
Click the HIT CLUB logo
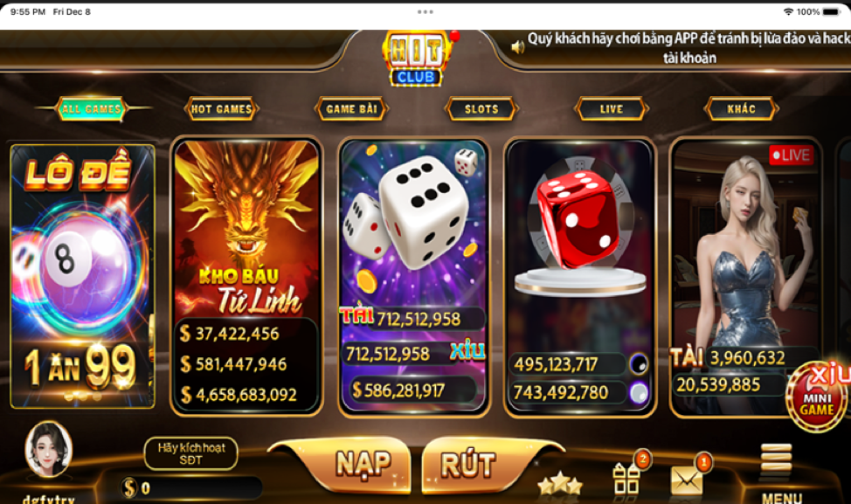coord(416,58)
